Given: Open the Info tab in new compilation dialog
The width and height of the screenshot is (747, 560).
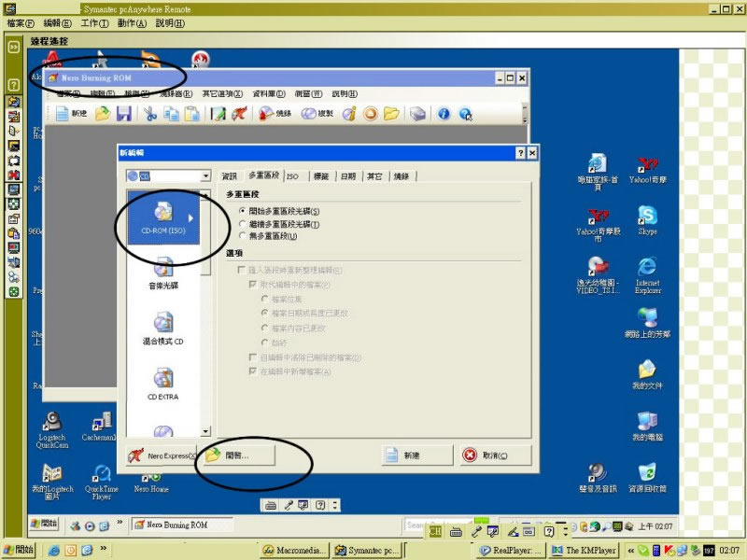Looking at the screenshot, I should (229, 176).
